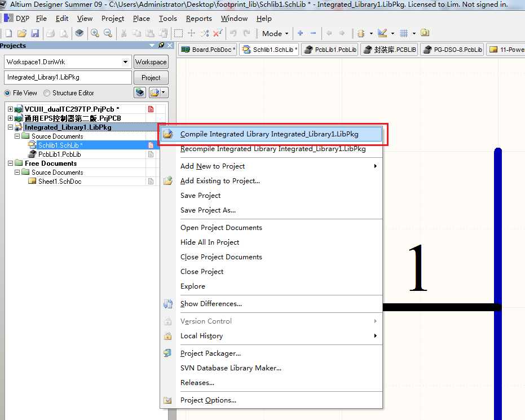Click the New document toolbar icon
The width and height of the screenshot is (525, 420).
pyautogui.click(x=8, y=33)
